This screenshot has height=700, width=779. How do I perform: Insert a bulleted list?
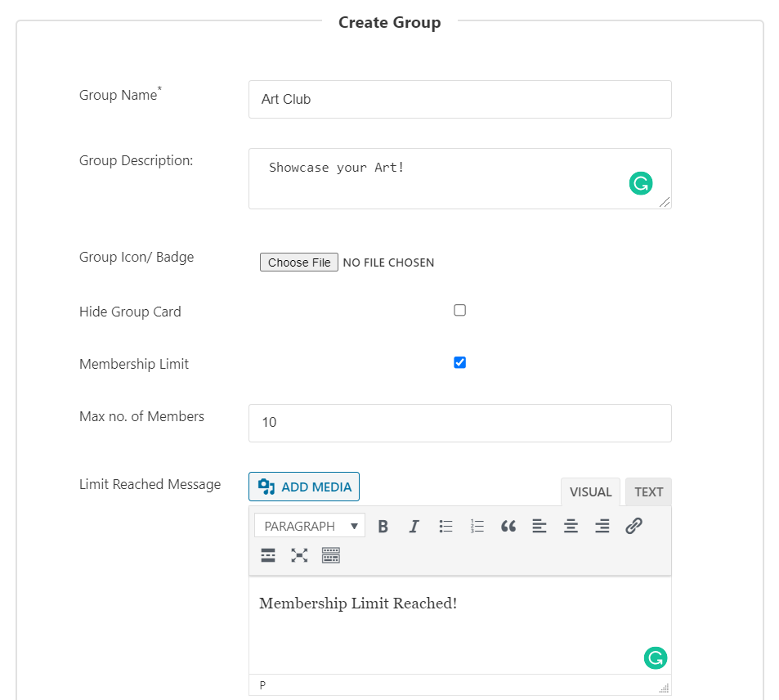(445, 526)
